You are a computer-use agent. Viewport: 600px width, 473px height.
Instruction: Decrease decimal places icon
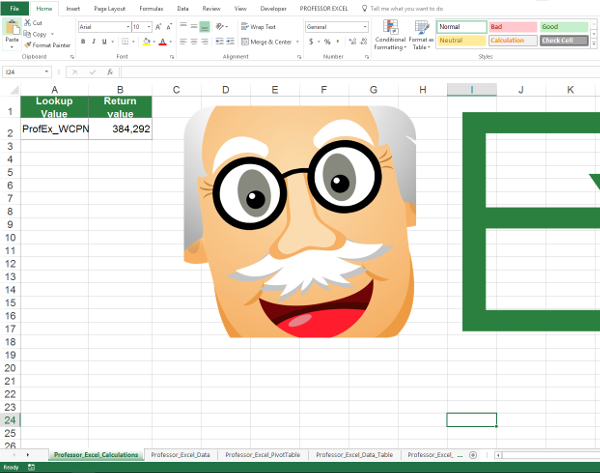pos(364,41)
